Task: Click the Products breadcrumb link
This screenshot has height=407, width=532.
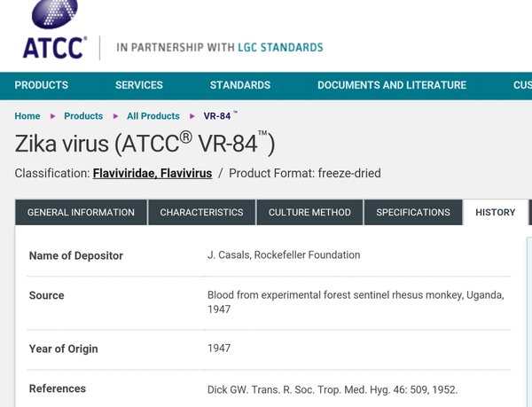Action: (83, 116)
